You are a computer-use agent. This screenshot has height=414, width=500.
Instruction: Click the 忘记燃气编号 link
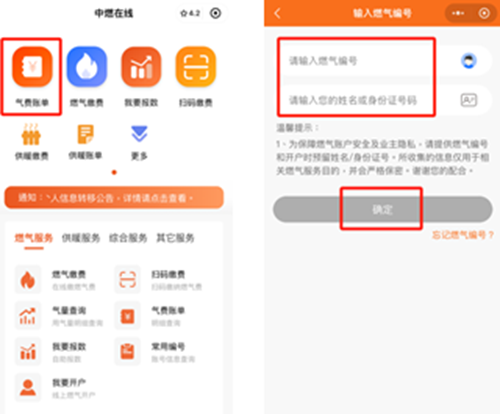click(x=463, y=235)
